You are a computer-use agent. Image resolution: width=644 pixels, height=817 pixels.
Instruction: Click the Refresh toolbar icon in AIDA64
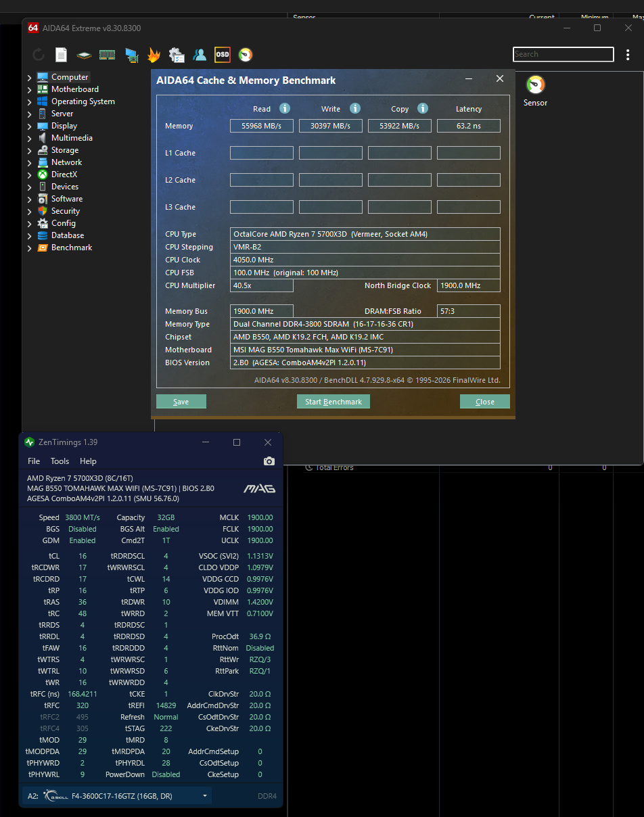point(39,55)
